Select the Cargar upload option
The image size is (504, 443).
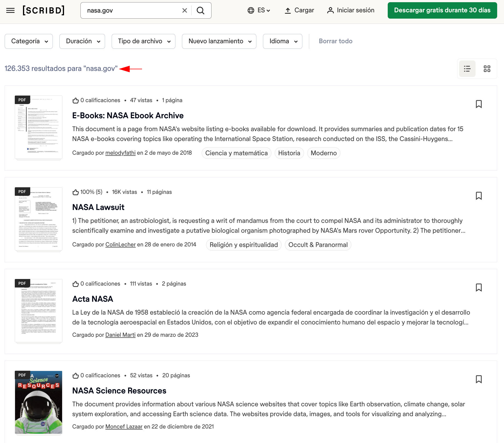pos(299,10)
